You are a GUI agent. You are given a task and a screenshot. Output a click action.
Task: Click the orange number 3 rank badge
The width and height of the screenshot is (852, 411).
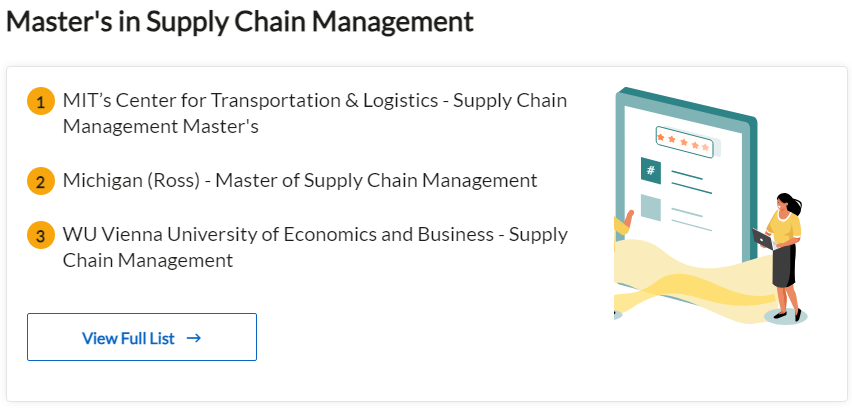(x=41, y=235)
